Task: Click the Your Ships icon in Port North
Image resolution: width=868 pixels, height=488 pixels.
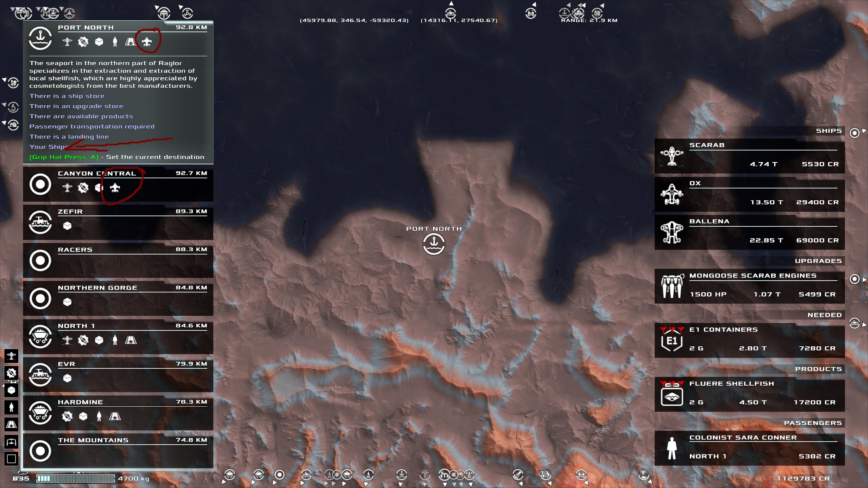Action: pos(147,42)
